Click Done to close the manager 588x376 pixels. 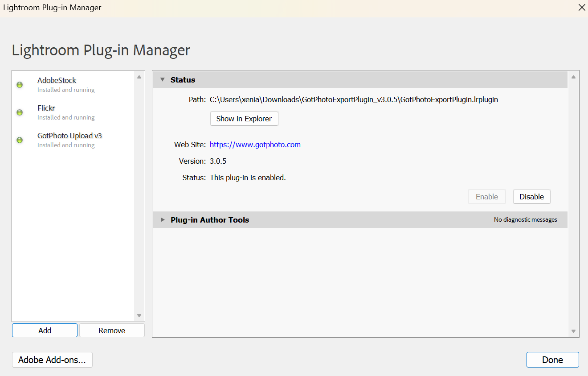[552, 360]
